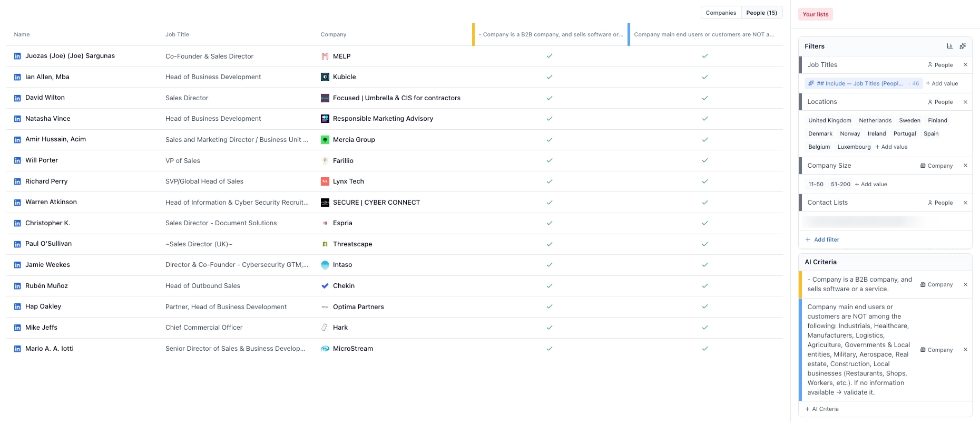Click the Lynx Tech logo
Image resolution: width=980 pixels, height=422 pixels.
coord(325,181)
